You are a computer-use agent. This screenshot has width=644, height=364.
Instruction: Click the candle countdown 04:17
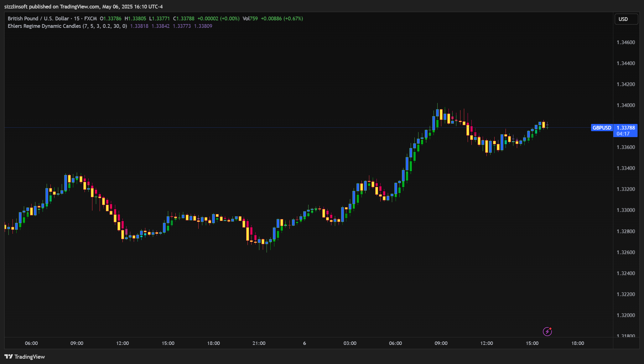[x=623, y=134]
